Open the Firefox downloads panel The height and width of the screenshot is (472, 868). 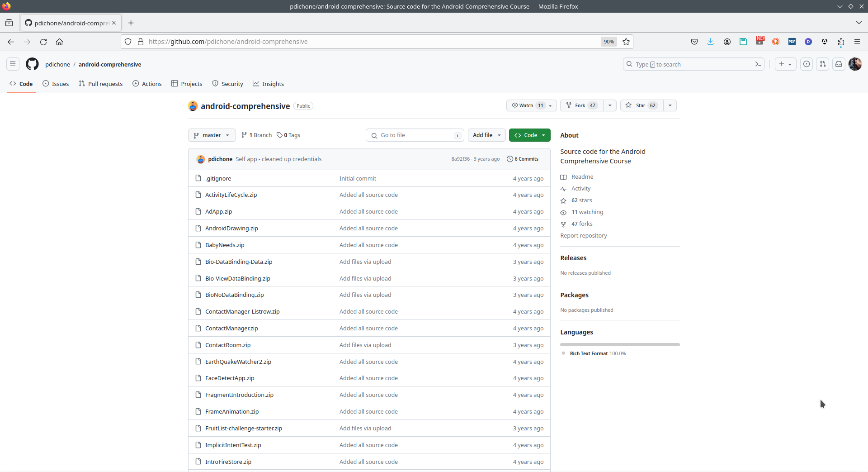tap(711, 42)
